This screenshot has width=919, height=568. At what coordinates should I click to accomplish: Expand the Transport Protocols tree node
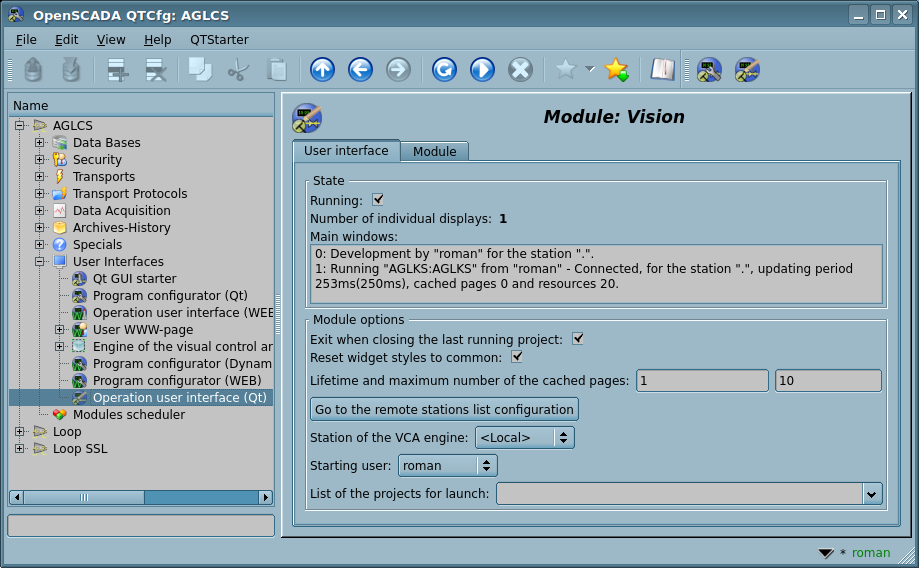click(39, 193)
